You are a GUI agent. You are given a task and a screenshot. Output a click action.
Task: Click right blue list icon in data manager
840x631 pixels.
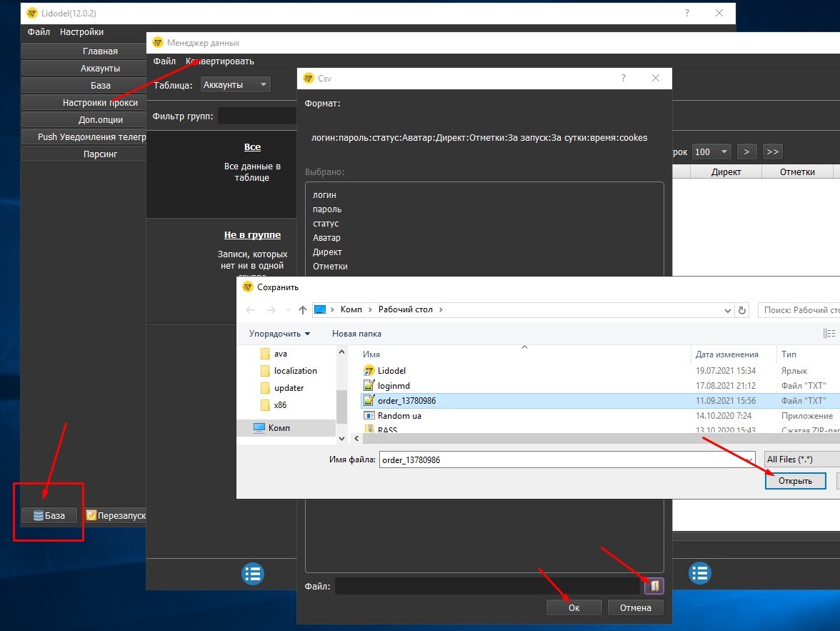pyautogui.click(x=700, y=573)
